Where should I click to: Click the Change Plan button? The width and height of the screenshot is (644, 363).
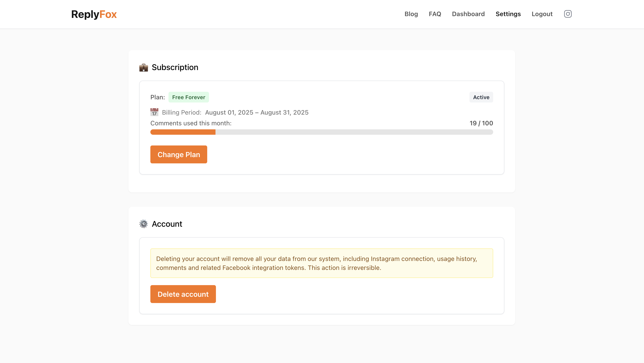pyautogui.click(x=179, y=154)
